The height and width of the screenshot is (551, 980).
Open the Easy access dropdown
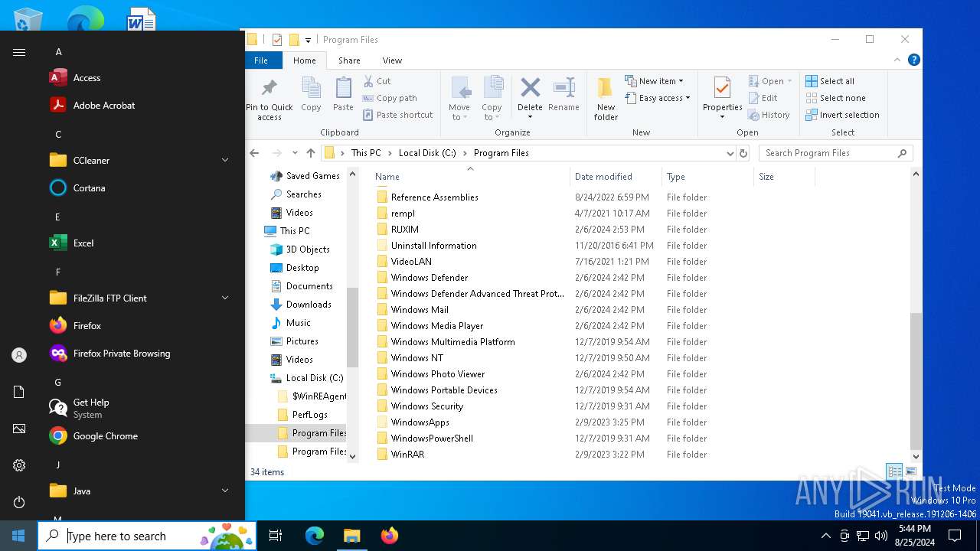pyautogui.click(x=658, y=98)
